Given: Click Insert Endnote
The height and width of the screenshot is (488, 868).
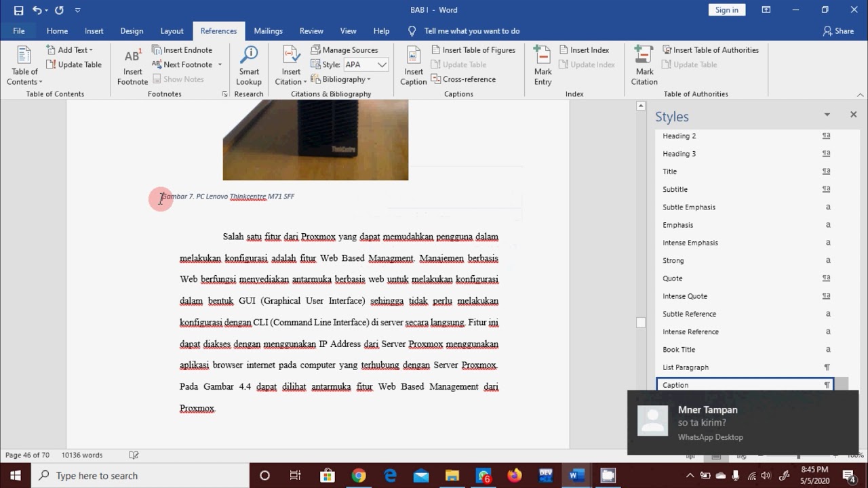Looking at the screenshot, I should point(182,49).
